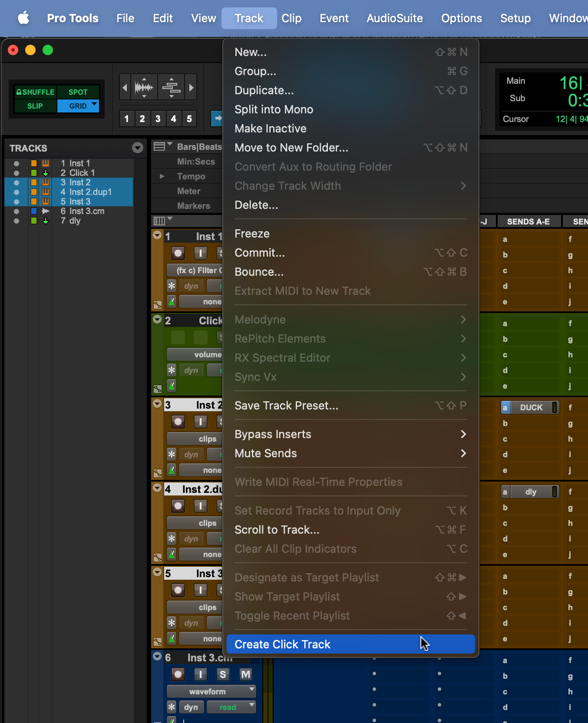Open the Apple menu

[23, 18]
